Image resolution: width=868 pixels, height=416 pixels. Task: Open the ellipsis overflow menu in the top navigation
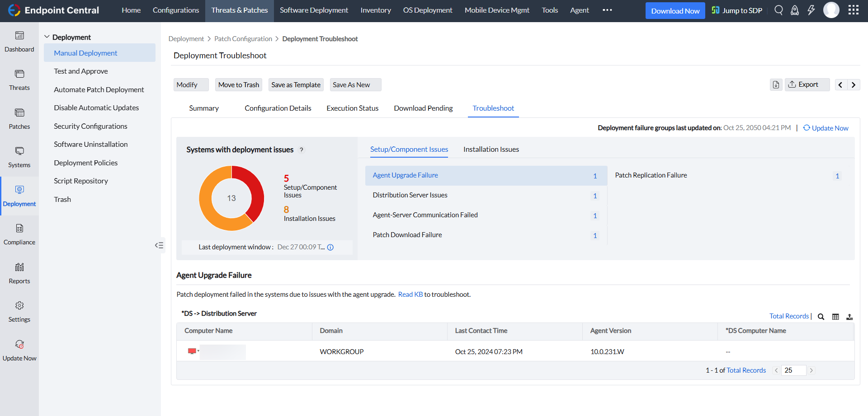(x=607, y=10)
